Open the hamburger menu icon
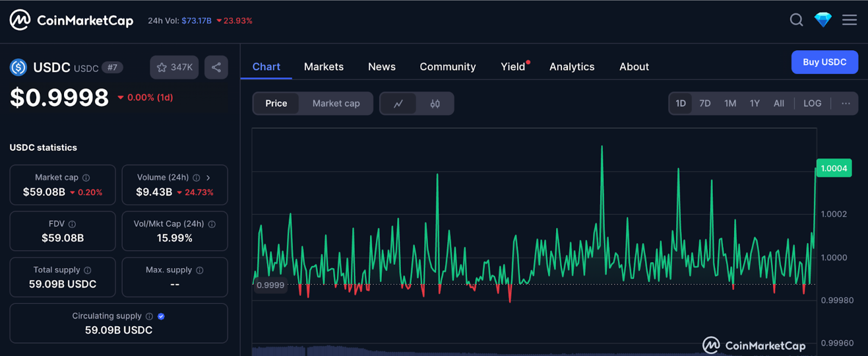 tap(850, 20)
